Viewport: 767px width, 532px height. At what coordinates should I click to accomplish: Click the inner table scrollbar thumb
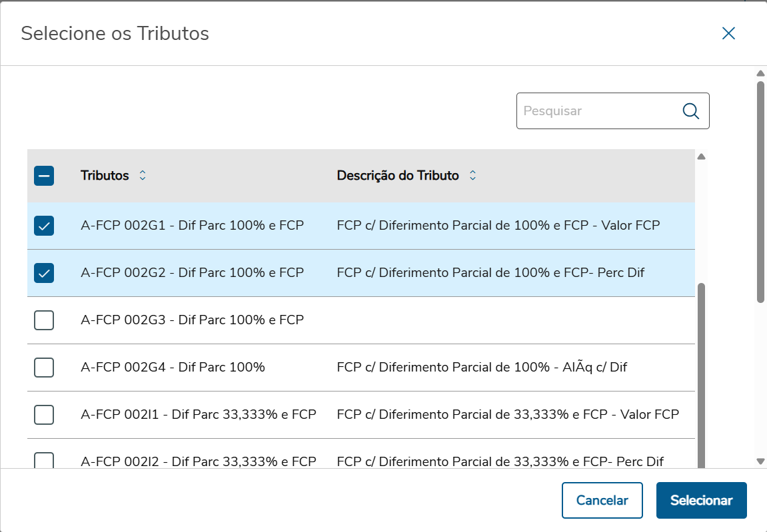pos(701,373)
